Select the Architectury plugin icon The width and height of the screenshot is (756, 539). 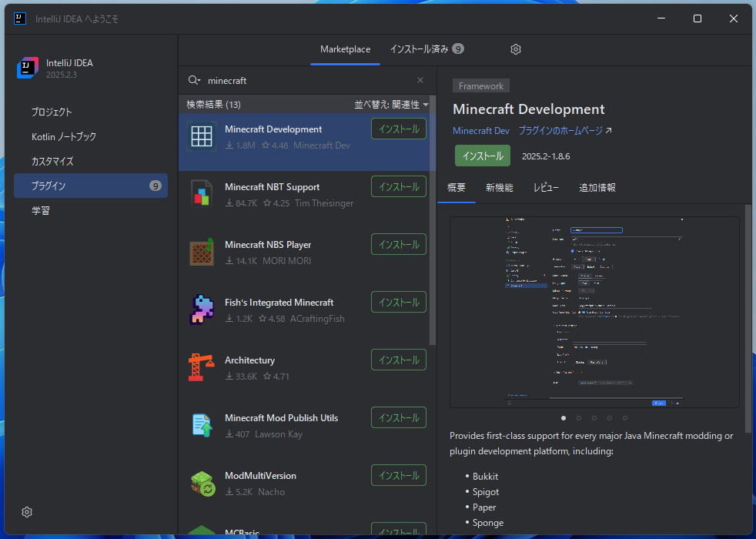200,367
